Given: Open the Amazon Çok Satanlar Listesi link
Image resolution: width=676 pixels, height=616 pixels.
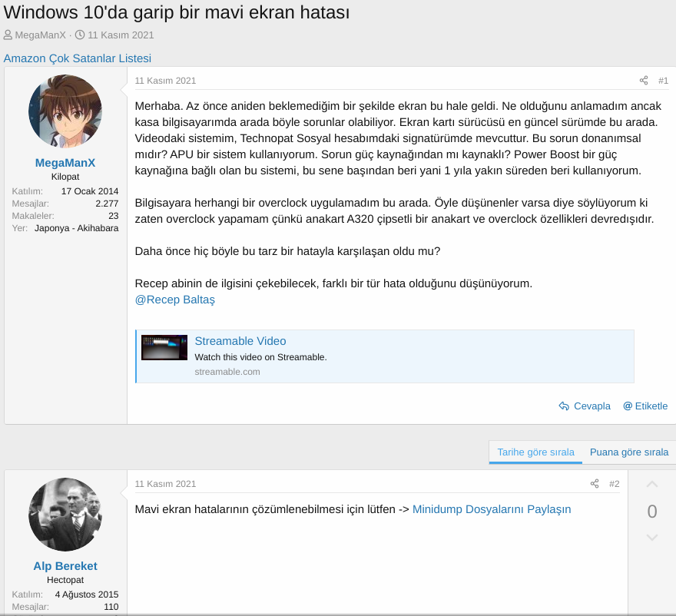Looking at the screenshot, I should 78,58.
